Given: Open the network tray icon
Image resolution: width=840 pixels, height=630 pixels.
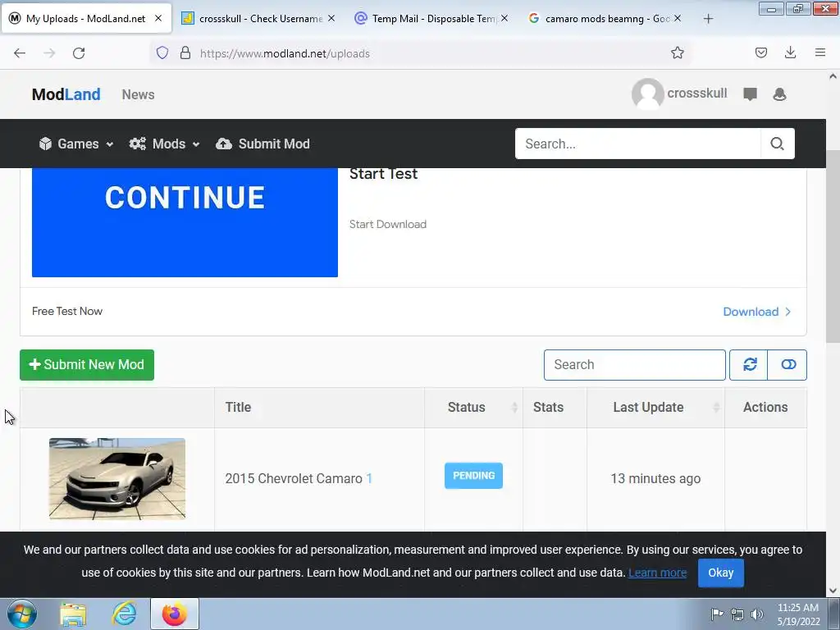Looking at the screenshot, I should click(737, 614).
